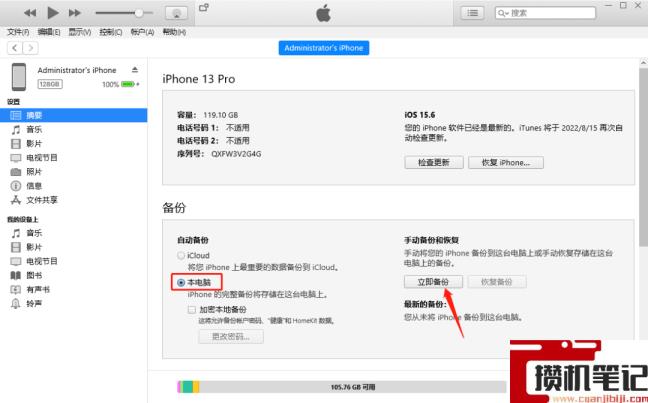Click the 恢复备份 button
The image size is (648, 403).
tap(497, 282)
